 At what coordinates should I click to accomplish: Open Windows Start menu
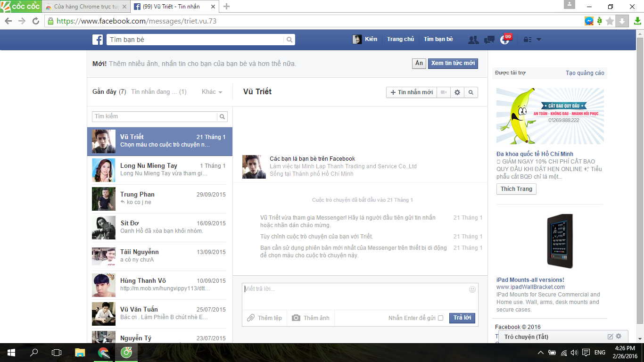click(11, 353)
